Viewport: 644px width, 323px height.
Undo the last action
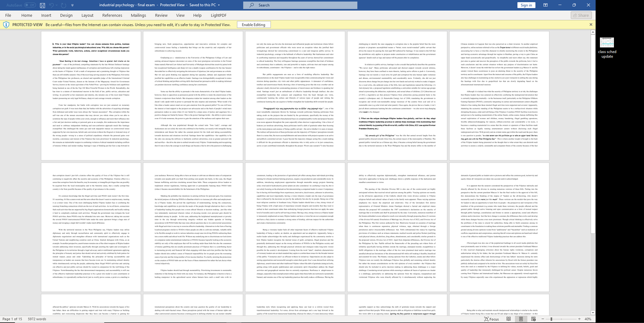(x=51, y=5)
